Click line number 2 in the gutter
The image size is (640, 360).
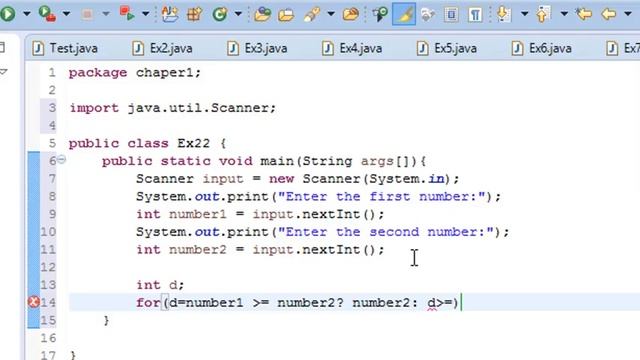52,90
